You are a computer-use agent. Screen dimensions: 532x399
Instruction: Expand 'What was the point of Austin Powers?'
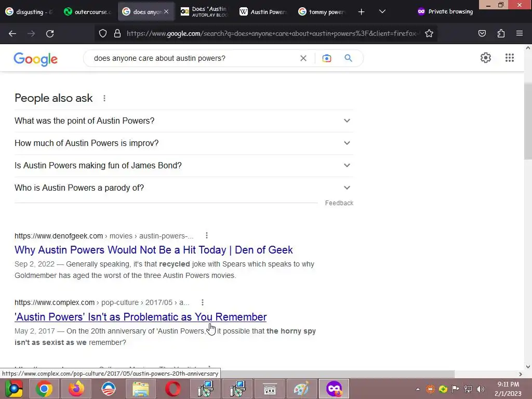coord(184,121)
